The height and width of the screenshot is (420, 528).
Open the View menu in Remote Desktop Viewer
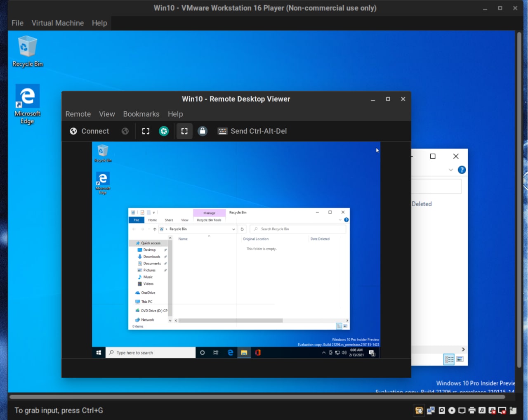tap(107, 114)
